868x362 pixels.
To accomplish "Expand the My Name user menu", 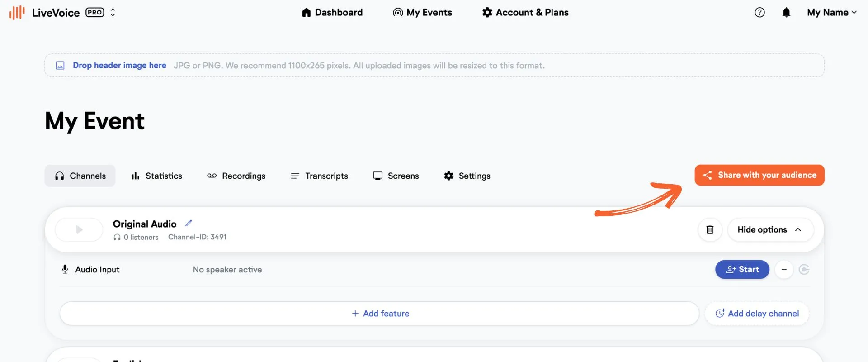I will (832, 12).
